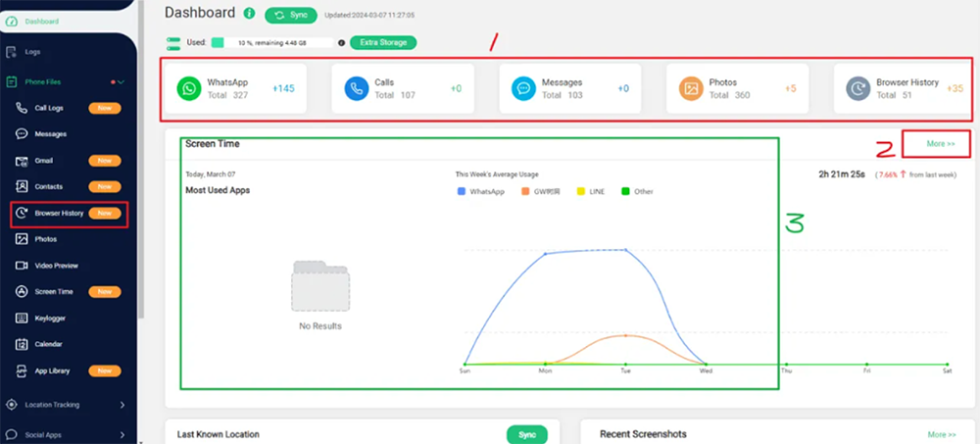Image resolution: width=980 pixels, height=444 pixels.
Task: Click the Sync button beside Dashboard title
Action: pyautogui.click(x=291, y=15)
